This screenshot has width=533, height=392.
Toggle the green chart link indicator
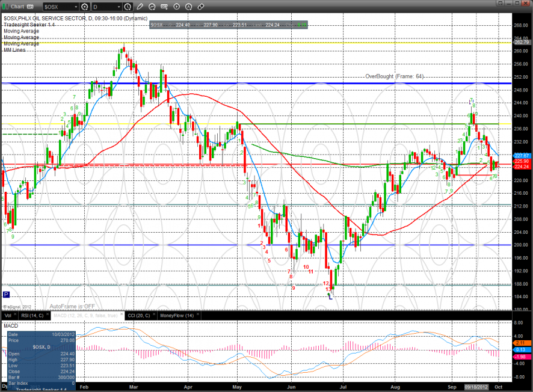(5, 7)
